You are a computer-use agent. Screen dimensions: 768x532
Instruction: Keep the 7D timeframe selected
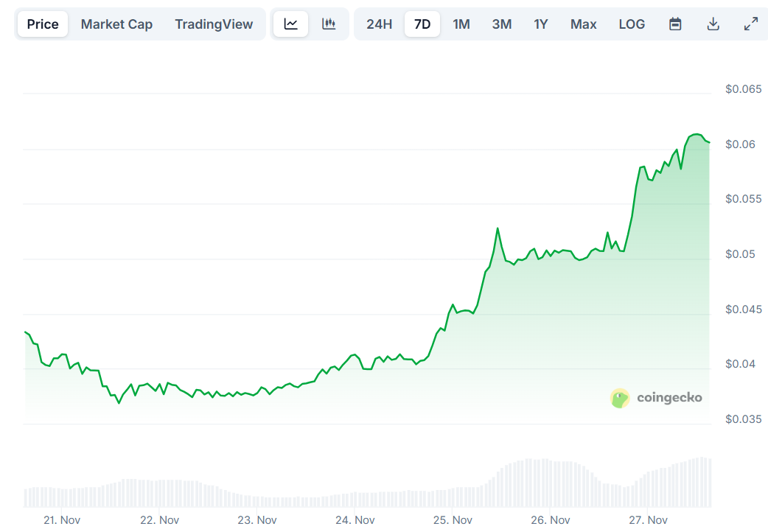(x=422, y=24)
